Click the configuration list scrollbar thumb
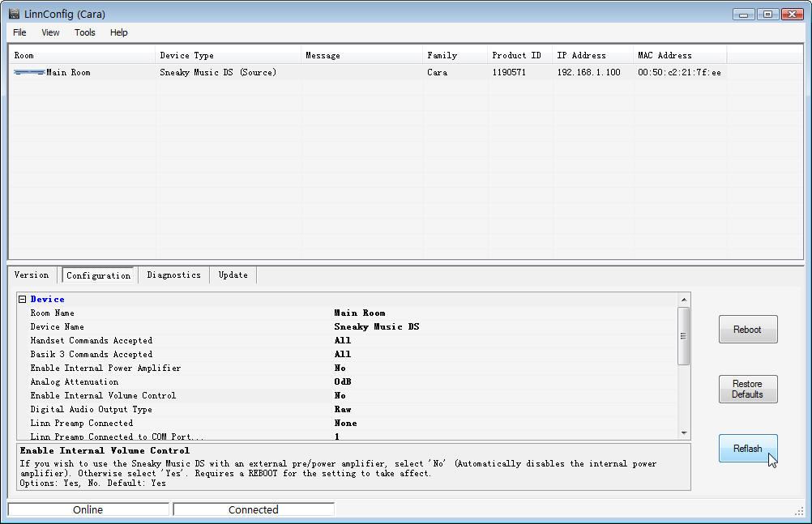812x524 pixels. [684, 336]
